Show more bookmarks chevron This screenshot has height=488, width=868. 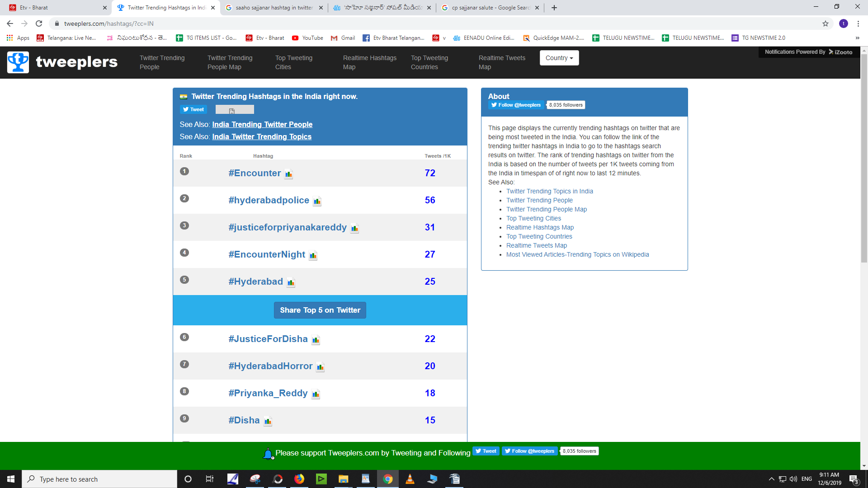pyautogui.click(x=857, y=38)
